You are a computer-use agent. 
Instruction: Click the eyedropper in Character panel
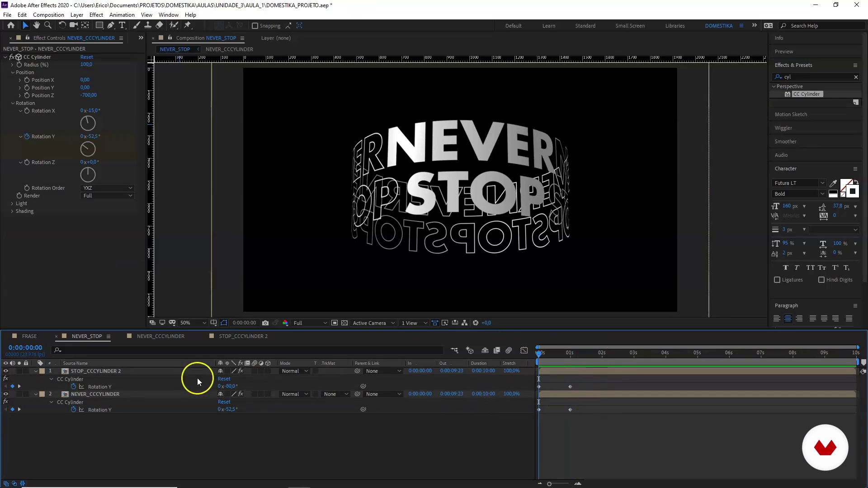(x=833, y=183)
